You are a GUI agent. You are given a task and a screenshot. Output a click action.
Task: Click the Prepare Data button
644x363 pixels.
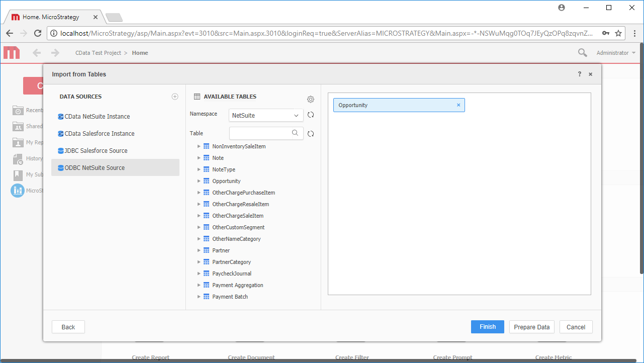coord(531,326)
